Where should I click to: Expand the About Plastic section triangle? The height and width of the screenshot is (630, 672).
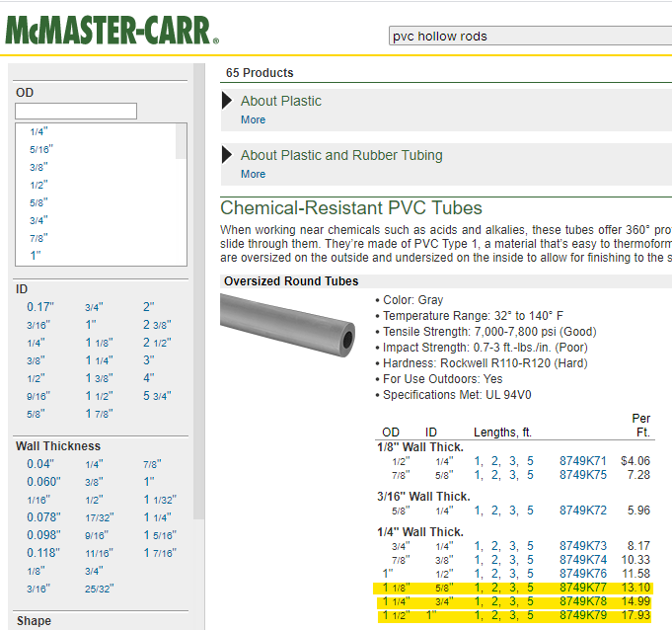(227, 101)
